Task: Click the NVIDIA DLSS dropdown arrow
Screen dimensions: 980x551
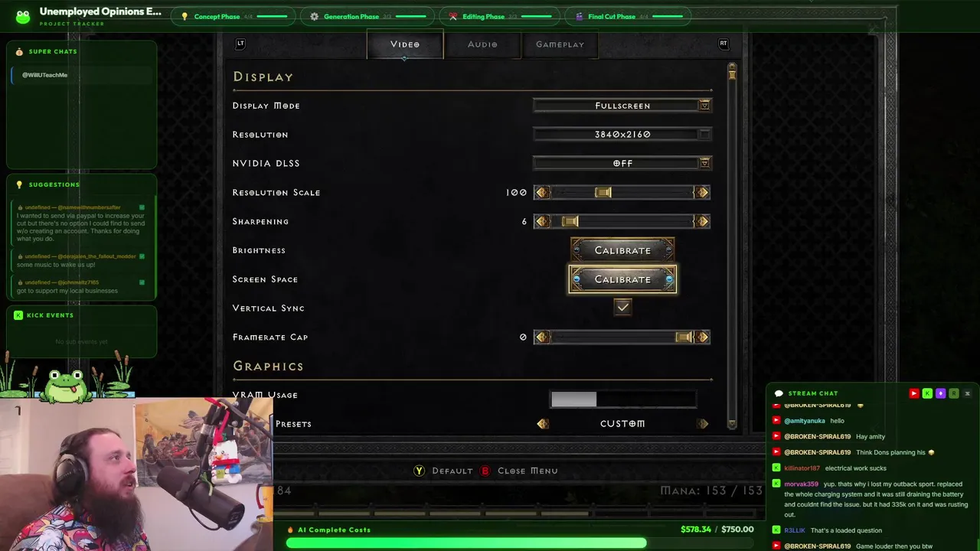Action: 704,163
